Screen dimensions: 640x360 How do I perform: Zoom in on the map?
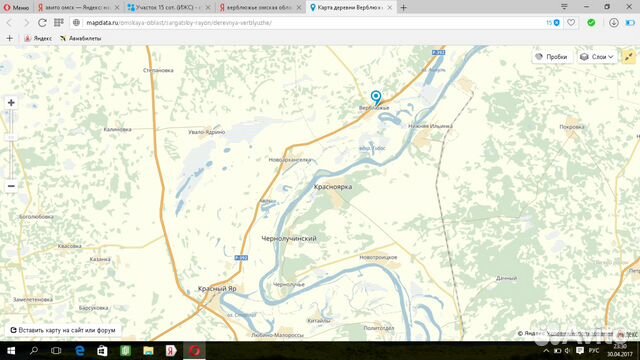point(11,102)
